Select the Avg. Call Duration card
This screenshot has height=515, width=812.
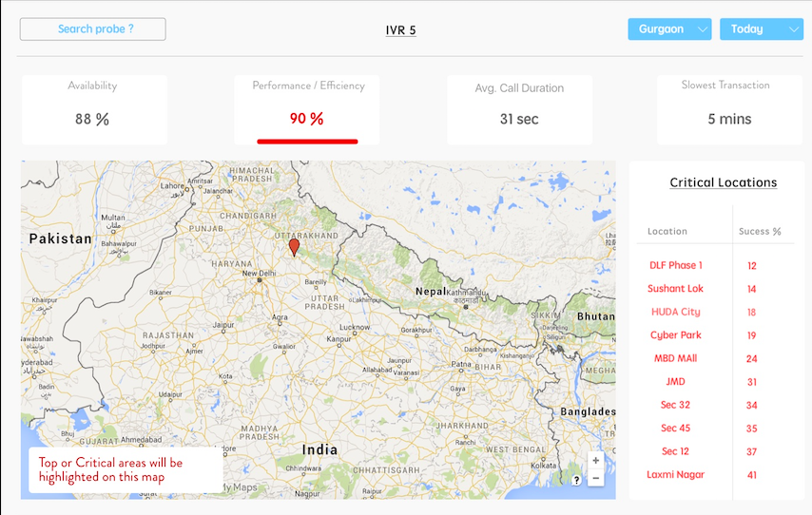point(519,109)
